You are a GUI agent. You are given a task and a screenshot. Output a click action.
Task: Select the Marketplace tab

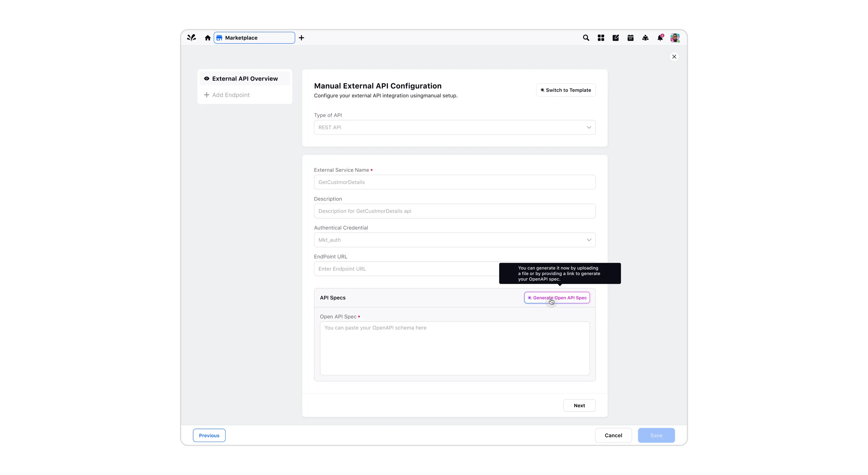(254, 38)
